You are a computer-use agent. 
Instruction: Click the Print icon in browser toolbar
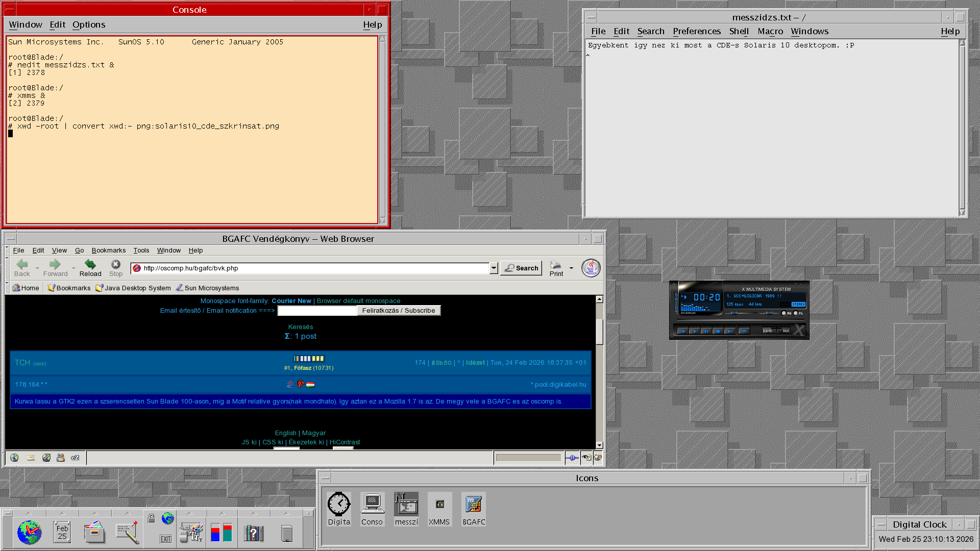[x=556, y=265]
